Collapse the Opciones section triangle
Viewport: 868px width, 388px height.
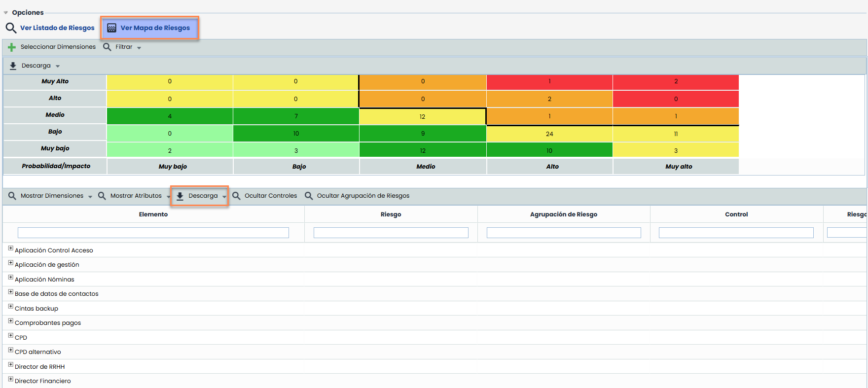6,13
